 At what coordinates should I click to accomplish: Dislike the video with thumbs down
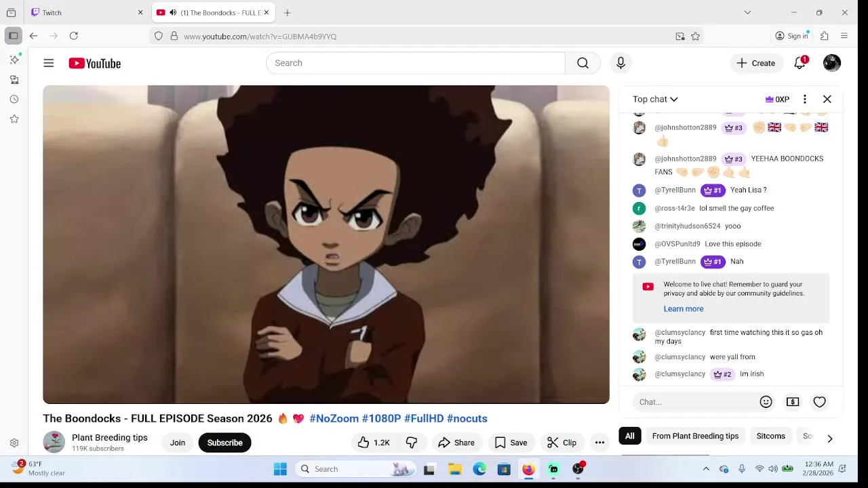pos(412,443)
